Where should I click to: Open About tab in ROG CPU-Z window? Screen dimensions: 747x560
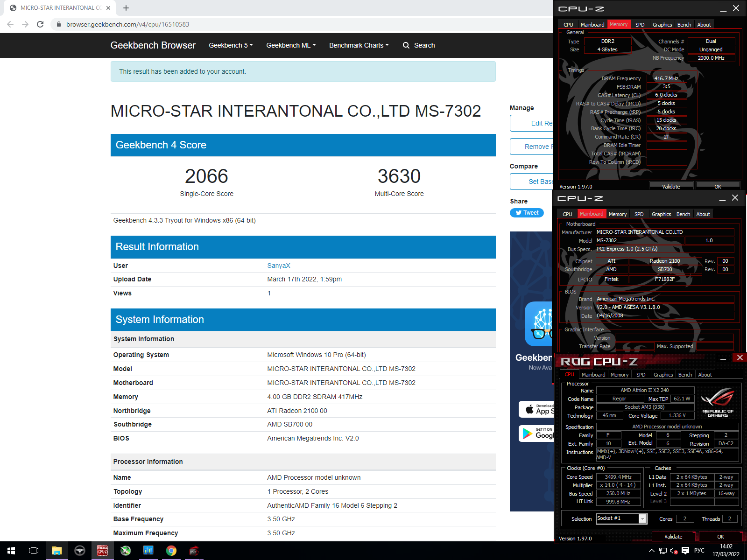705,375
